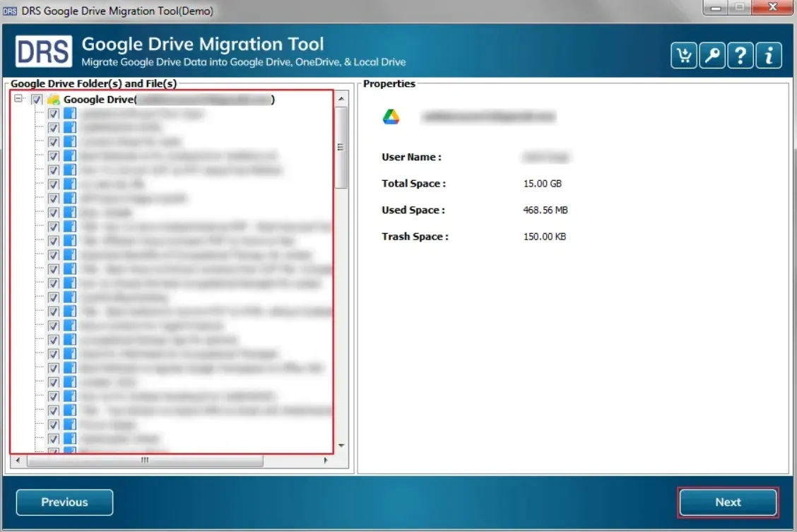Click the horizontal scrollbar right arrow
The image size is (797, 532).
click(326, 461)
